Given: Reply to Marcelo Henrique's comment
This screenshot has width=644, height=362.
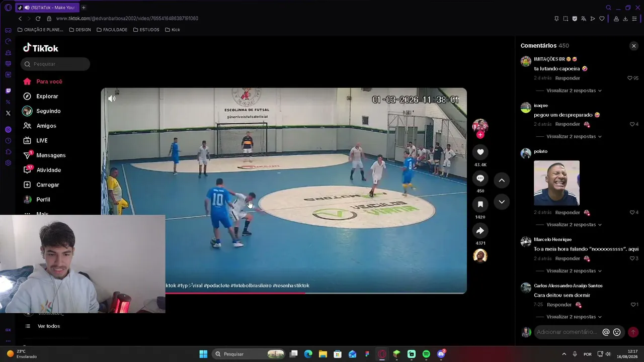Looking at the screenshot, I should (x=568, y=258).
